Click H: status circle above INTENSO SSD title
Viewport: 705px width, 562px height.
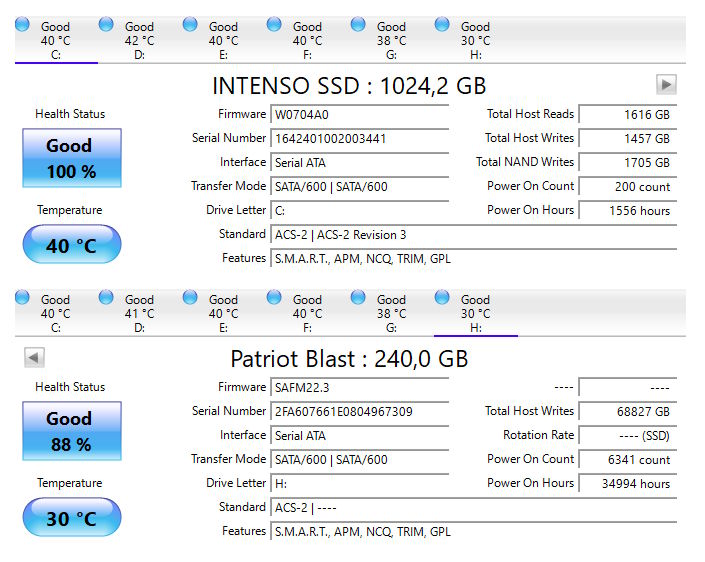pos(442,25)
